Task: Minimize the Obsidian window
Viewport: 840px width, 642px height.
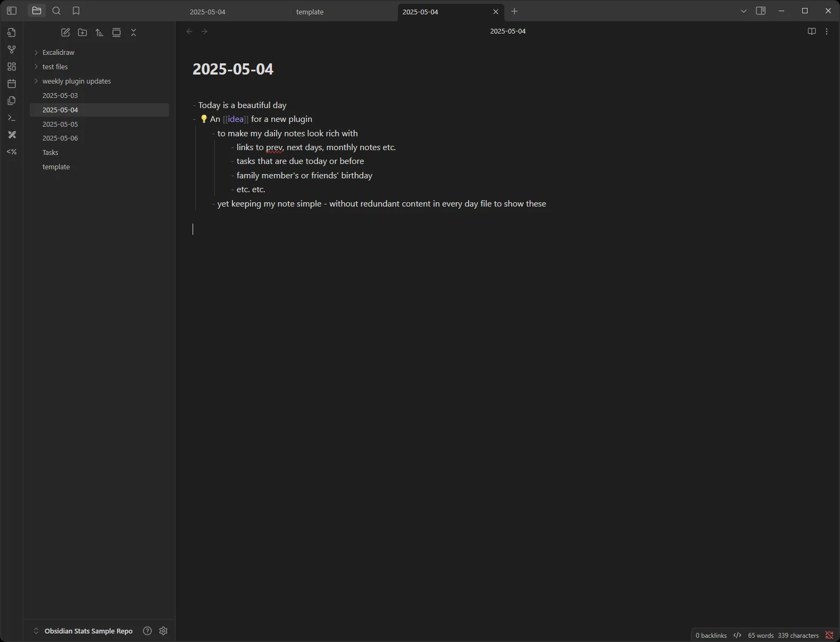Action: (781, 11)
